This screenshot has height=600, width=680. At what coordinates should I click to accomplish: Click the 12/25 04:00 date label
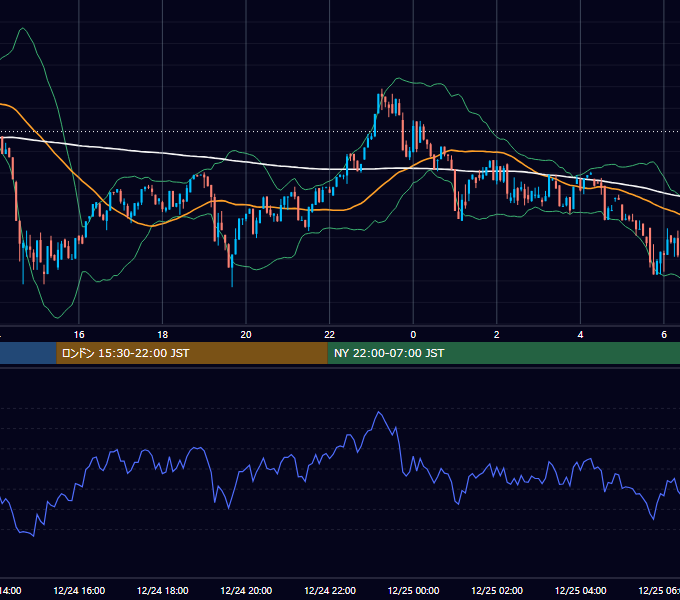[x=581, y=591]
